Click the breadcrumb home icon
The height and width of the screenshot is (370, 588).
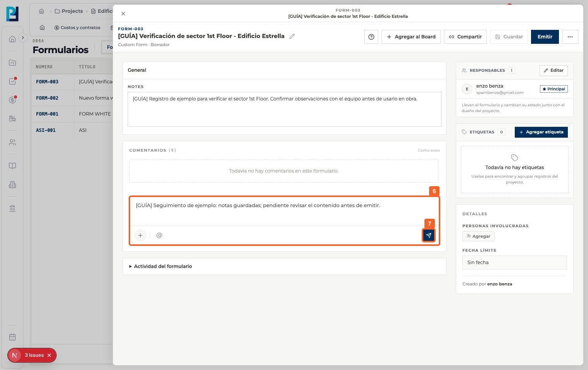41,11
